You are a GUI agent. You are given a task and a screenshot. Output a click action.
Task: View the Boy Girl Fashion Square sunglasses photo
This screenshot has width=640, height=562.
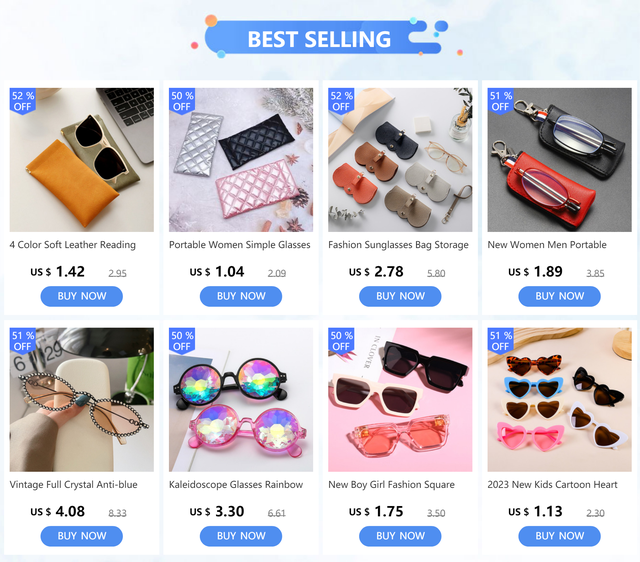(x=400, y=400)
